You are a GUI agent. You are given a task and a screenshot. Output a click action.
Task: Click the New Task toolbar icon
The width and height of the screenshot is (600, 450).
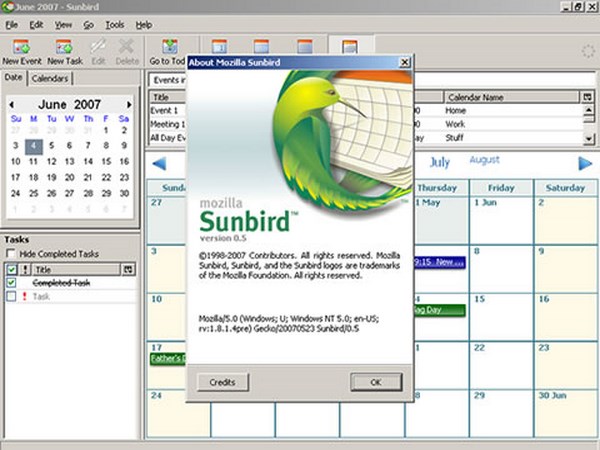click(64, 47)
